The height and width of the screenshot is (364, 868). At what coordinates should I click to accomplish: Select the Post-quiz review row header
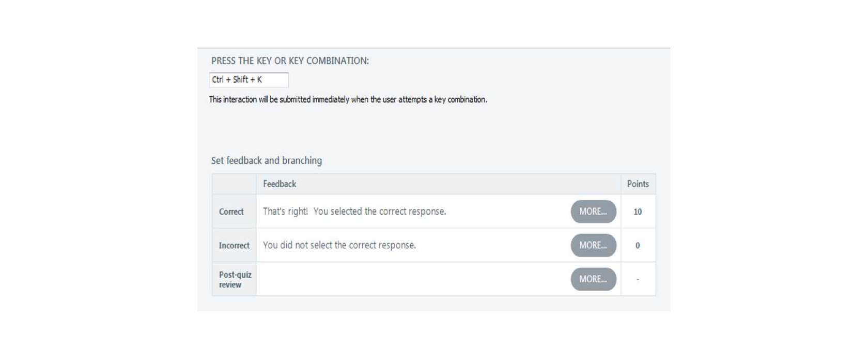click(234, 279)
